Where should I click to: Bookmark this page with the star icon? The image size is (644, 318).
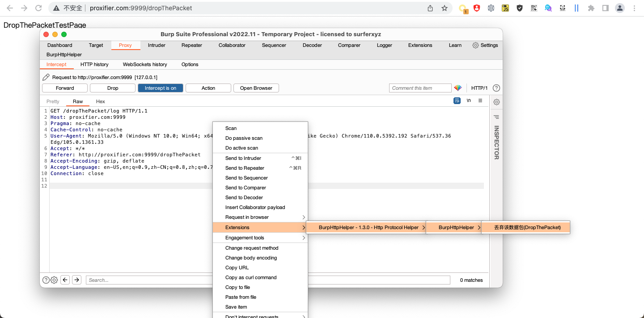(x=445, y=8)
